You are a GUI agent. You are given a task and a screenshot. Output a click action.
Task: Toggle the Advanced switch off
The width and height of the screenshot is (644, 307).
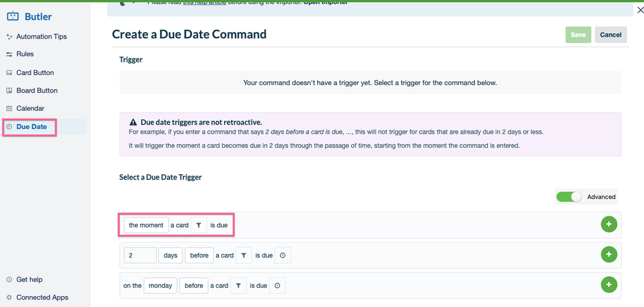(569, 197)
